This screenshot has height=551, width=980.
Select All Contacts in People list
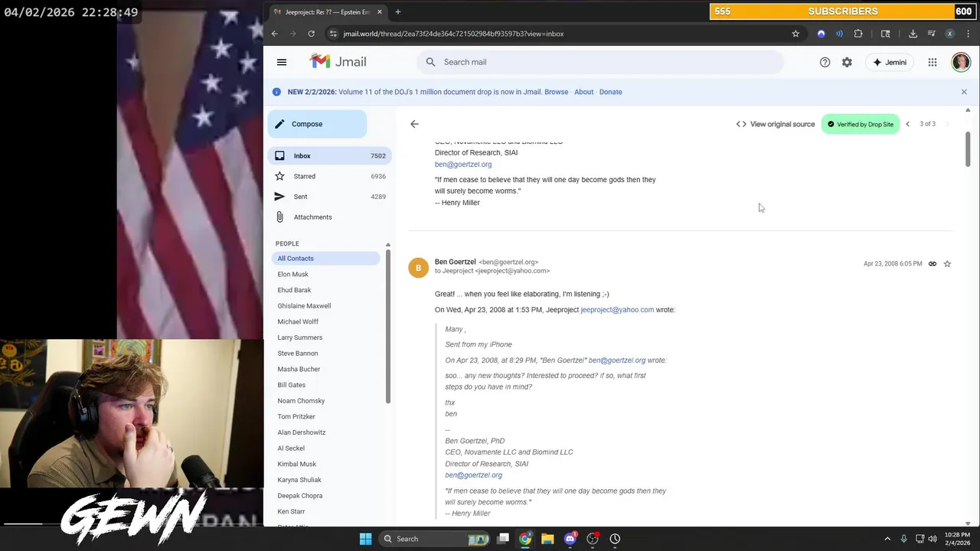point(327,259)
